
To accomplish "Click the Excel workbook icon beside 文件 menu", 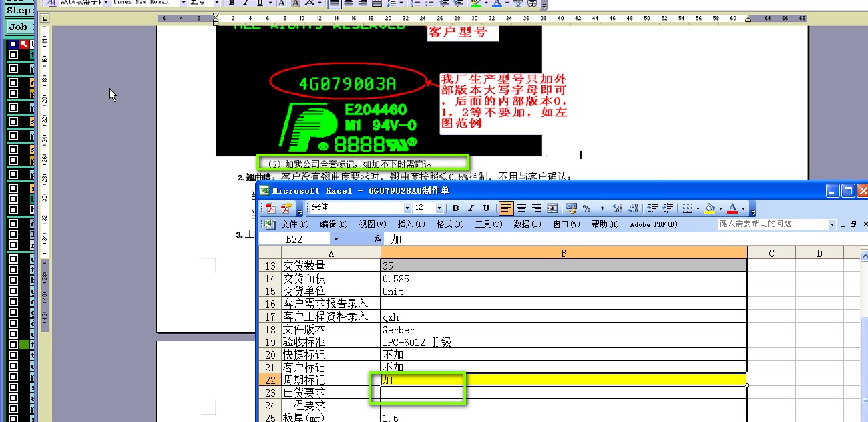I will pos(268,224).
